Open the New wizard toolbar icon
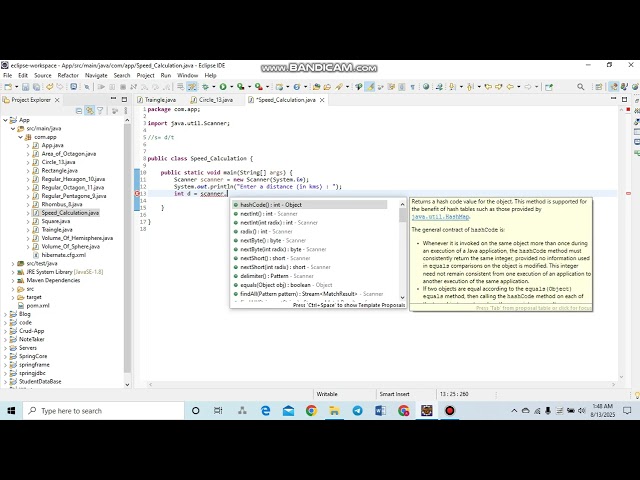The width and height of the screenshot is (640, 480). pyautogui.click(x=8, y=87)
